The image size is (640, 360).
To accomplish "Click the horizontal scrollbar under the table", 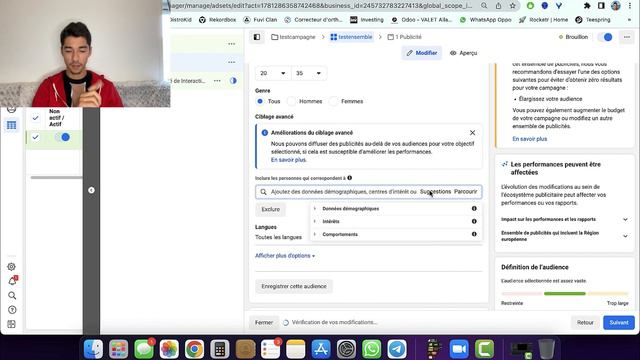I will click(56, 178).
